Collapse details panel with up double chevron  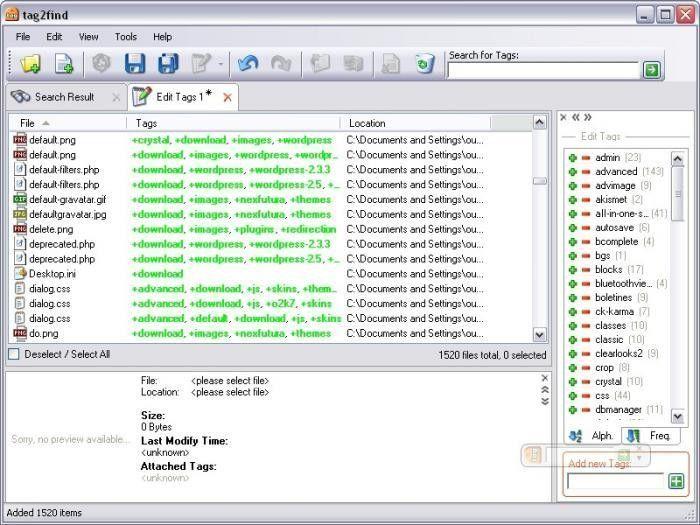click(x=545, y=390)
